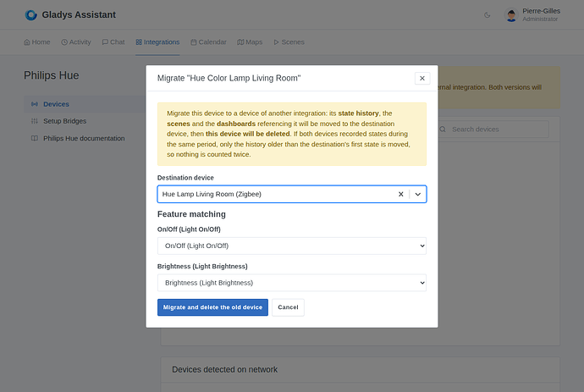Image resolution: width=584 pixels, height=392 pixels.
Task: Open Brightness feature matching dropdown
Action: pos(292,283)
